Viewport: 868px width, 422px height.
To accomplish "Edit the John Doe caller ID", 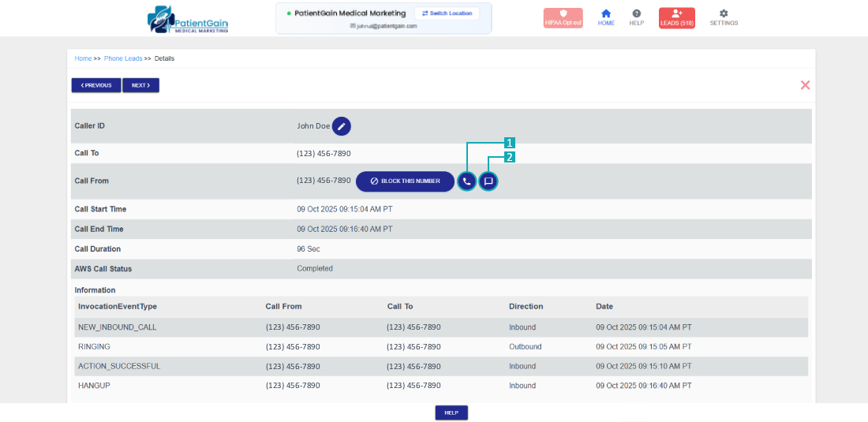I will 342,126.
